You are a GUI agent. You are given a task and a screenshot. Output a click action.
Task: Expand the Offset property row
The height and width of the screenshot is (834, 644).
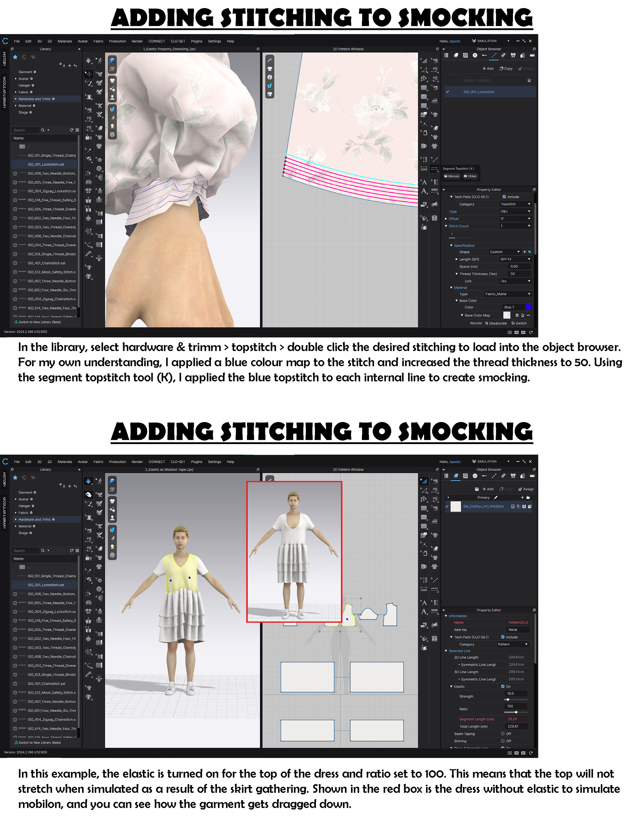[x=446, y=219]
